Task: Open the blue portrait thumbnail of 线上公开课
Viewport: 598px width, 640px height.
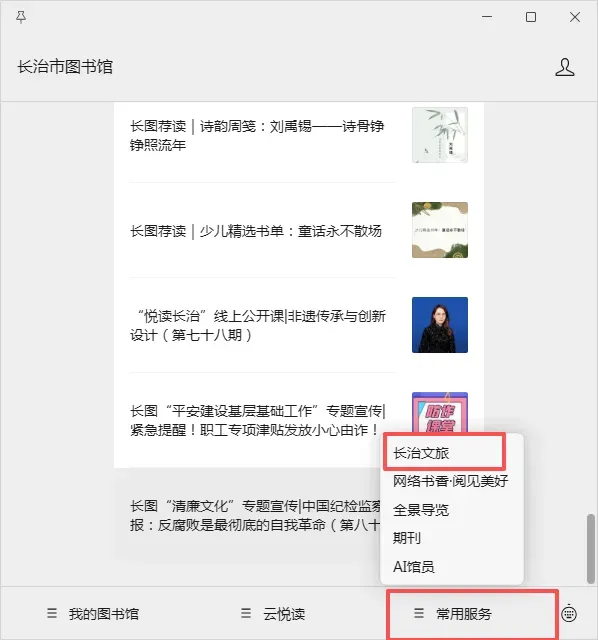Action: pos(440,325)
